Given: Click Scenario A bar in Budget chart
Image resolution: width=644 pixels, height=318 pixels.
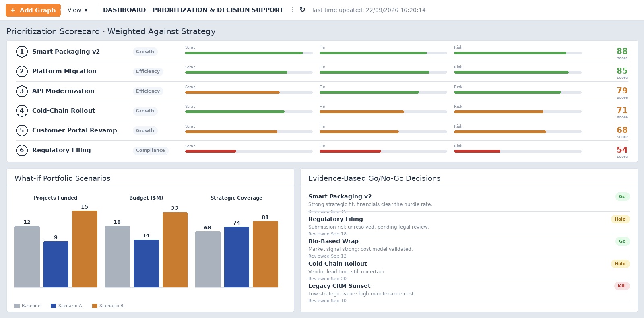Looking at the screenshot, I should [146, 264].
